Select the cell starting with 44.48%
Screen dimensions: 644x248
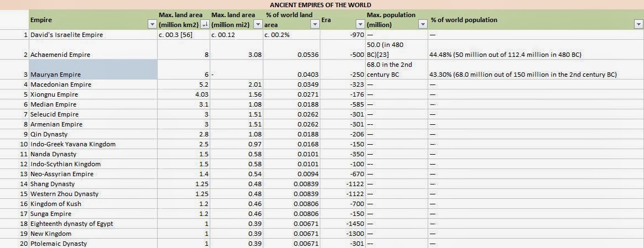point(536,50)
